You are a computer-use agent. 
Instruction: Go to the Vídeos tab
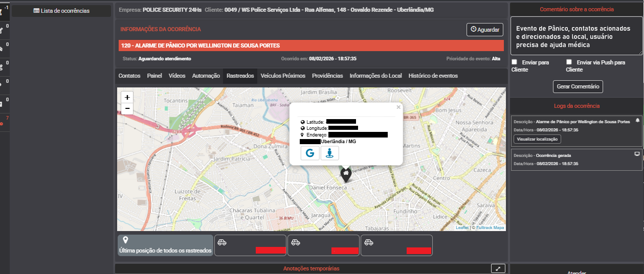(x=177, y=76)
